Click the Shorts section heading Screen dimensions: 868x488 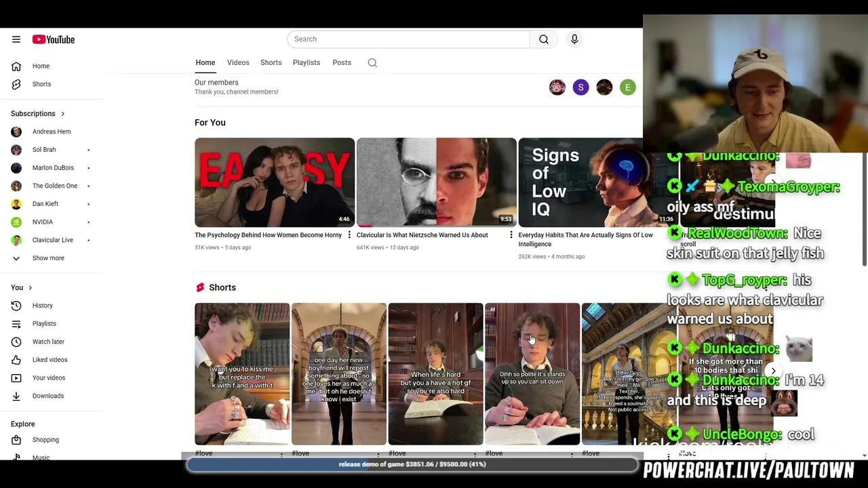click(x=222, y=287)
